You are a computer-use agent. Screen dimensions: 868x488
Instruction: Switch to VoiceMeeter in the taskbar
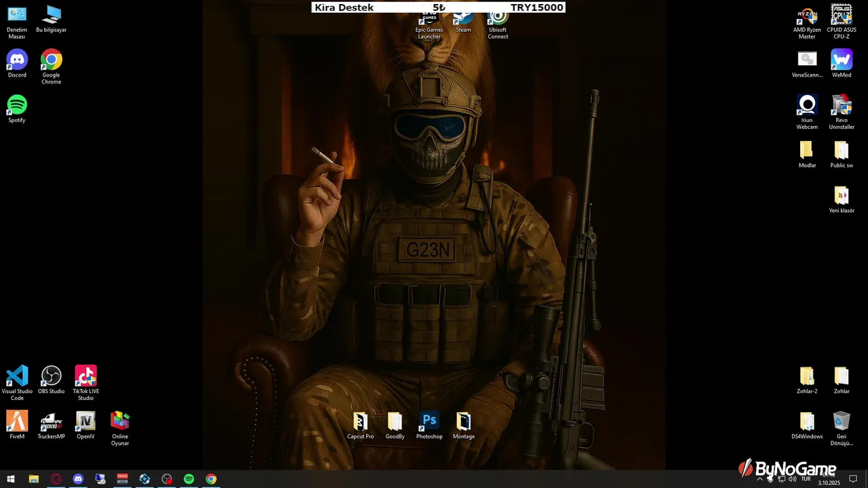(123, 479)
